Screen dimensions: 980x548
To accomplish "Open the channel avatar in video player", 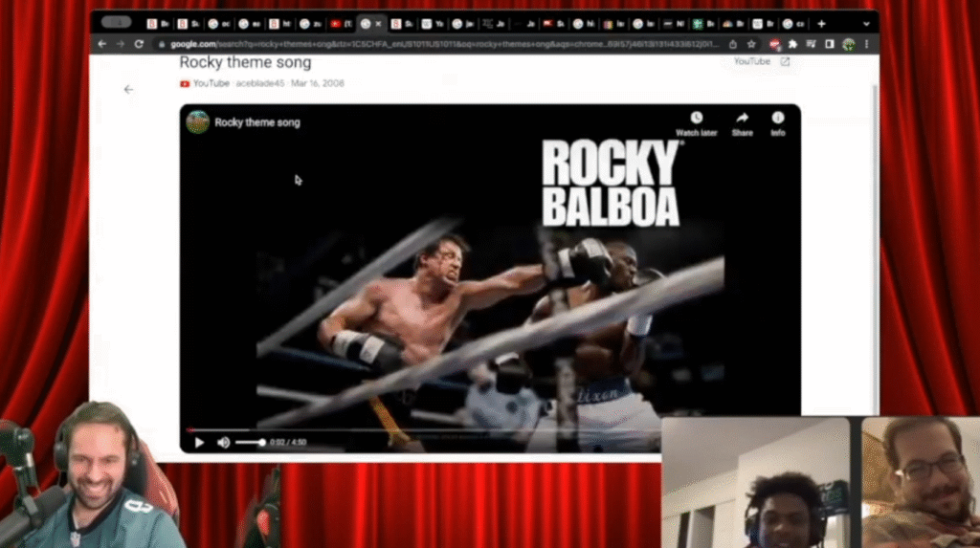I will [197, 122].
